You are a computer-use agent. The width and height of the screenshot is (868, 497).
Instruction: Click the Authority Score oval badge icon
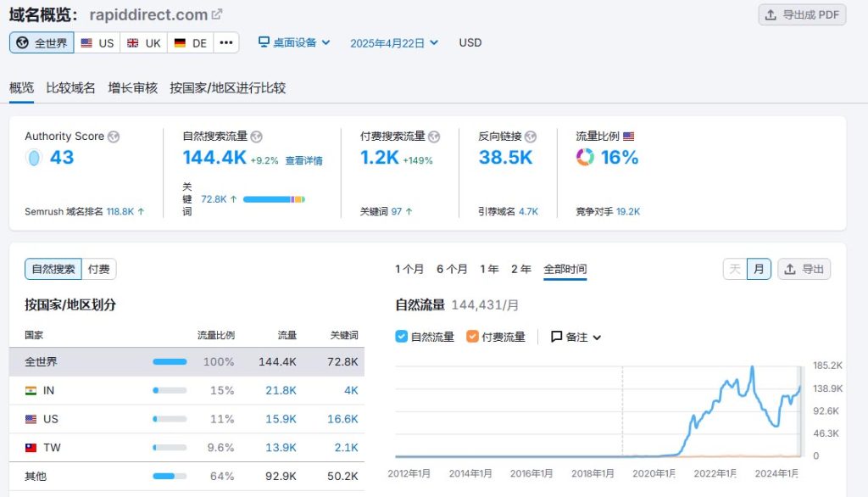pos(34,158)
